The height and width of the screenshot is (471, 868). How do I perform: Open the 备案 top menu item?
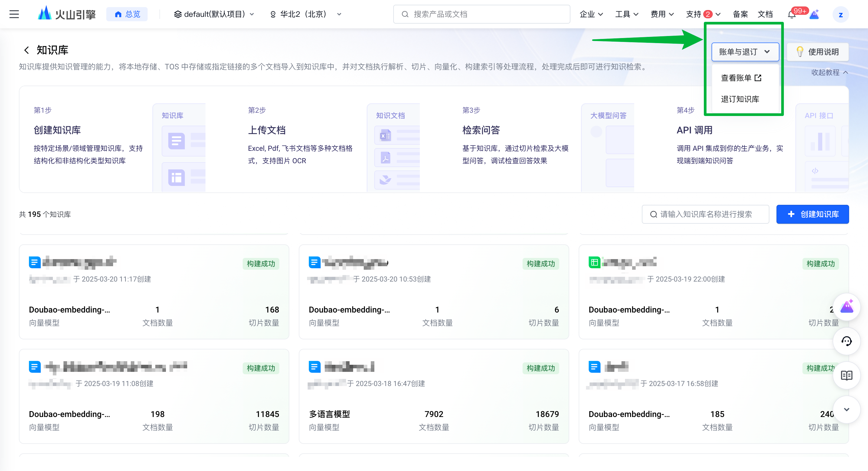click(740, 14)
